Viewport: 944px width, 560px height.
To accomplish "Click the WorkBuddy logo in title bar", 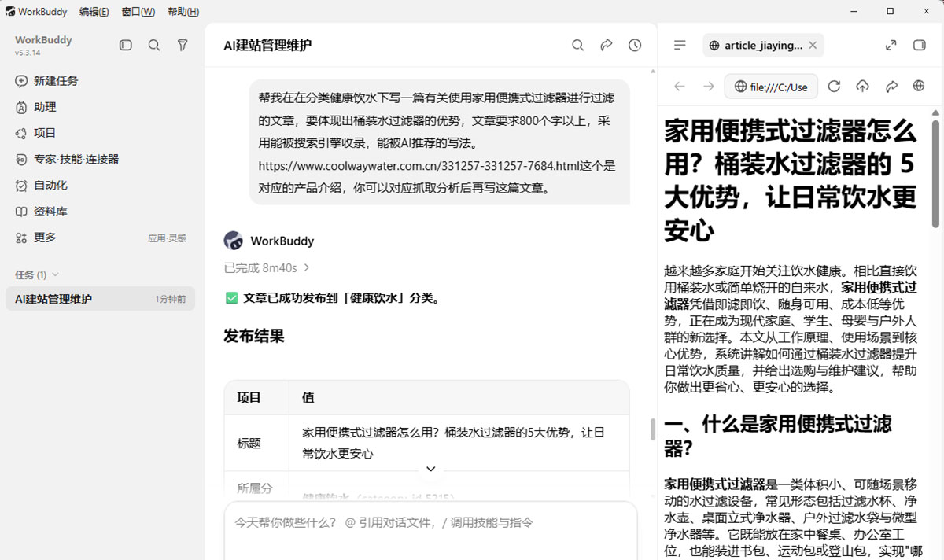I will (9, 12).
